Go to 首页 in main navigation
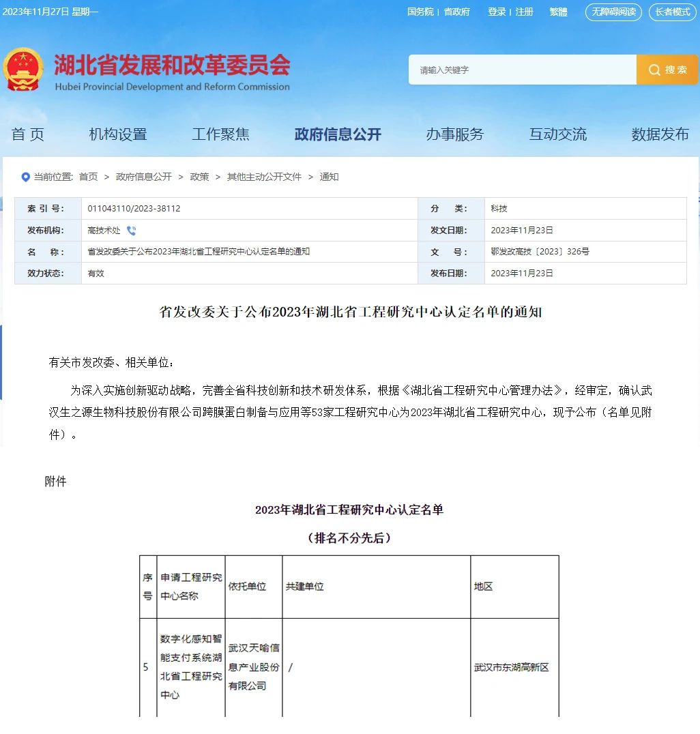 (27, 134)
